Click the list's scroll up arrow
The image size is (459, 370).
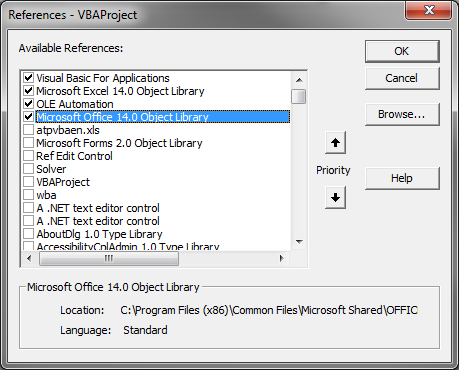pos(299,80)
